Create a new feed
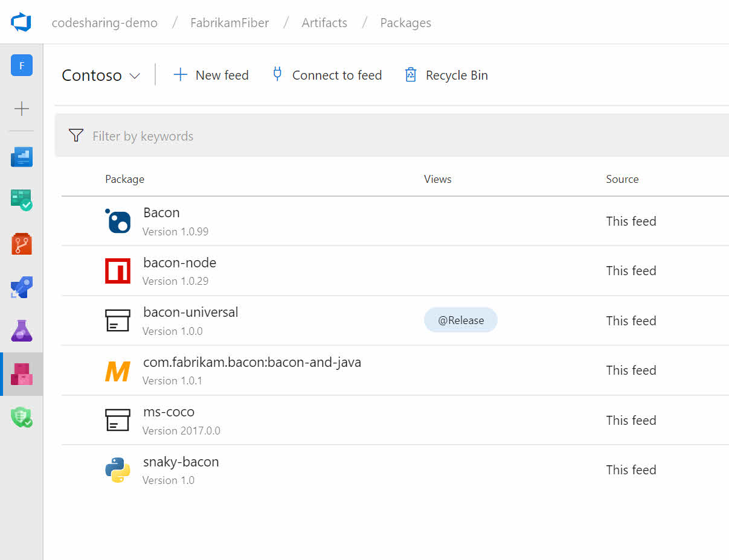729x560 pixels. 210,75
